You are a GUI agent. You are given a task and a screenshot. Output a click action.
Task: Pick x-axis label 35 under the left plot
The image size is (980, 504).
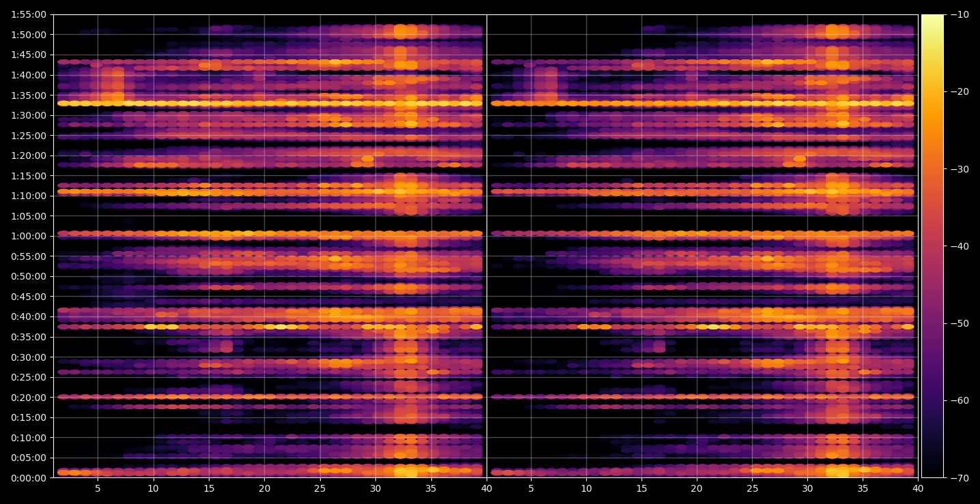point(431,488)
